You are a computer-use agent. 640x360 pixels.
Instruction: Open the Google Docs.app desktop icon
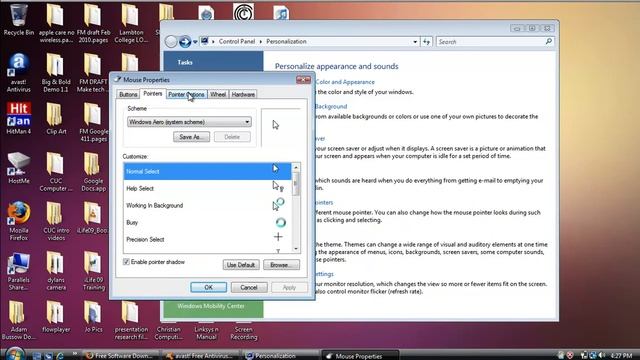(93, 171)
